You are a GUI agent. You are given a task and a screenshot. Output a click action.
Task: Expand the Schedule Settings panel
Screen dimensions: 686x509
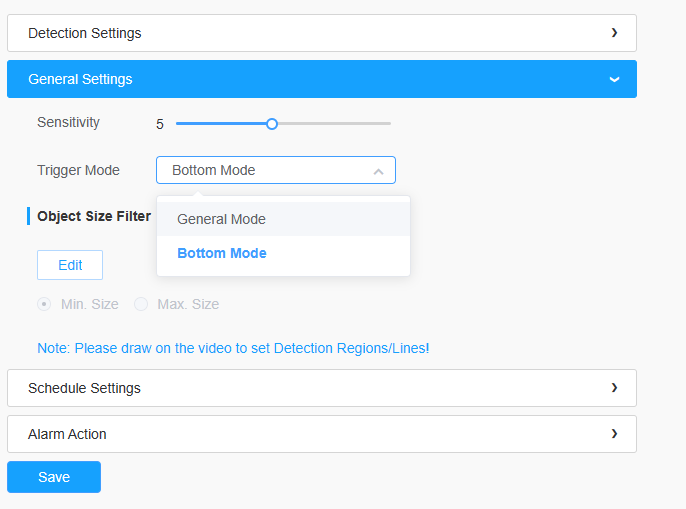coord(322,388)
